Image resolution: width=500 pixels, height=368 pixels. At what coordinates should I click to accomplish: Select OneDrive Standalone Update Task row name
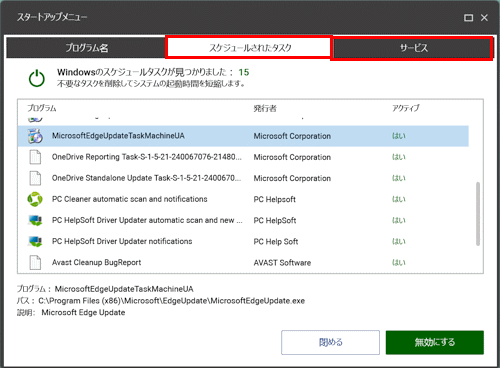[146, 178]
